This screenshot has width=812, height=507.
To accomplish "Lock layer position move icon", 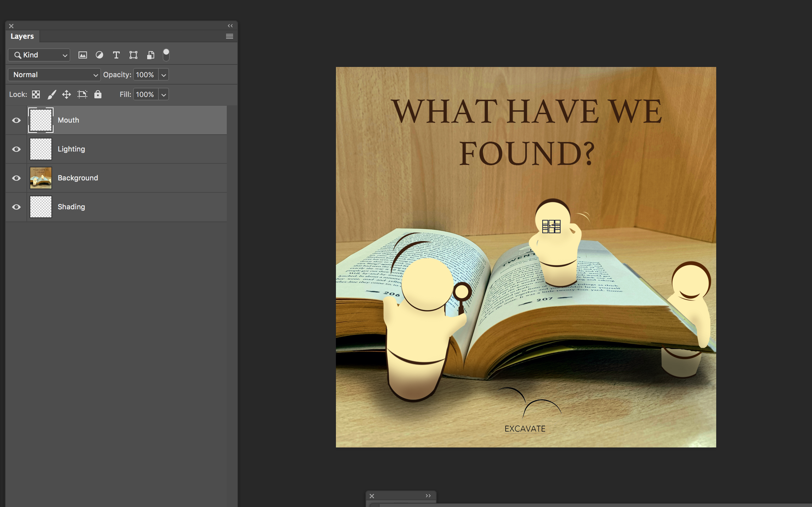I will [x=67, y=94].
